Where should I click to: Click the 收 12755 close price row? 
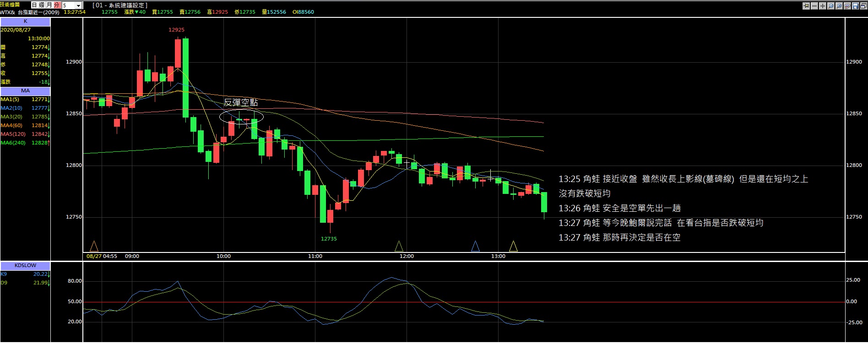25,73
